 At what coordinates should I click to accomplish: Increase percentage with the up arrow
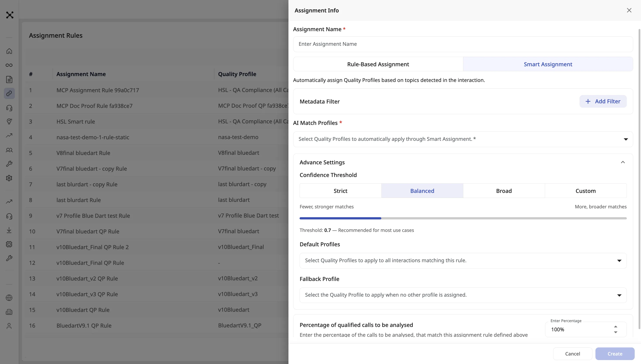point(615,327)
